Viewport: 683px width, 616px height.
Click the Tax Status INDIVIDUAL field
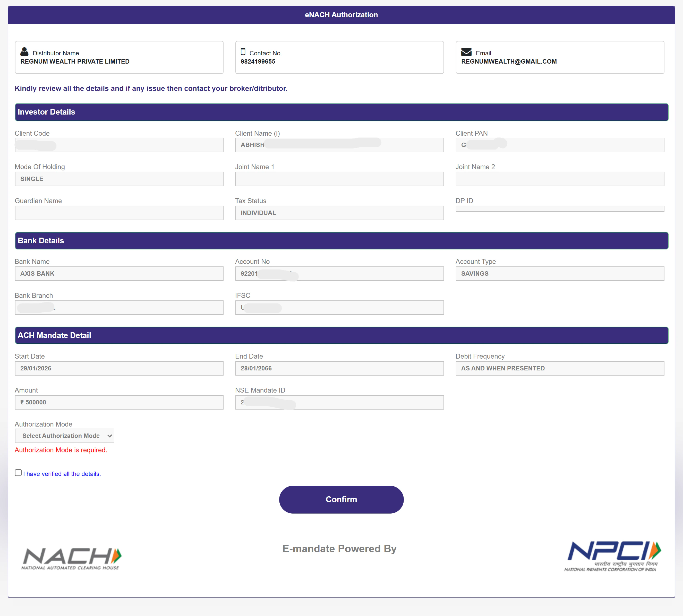[339, 213]
